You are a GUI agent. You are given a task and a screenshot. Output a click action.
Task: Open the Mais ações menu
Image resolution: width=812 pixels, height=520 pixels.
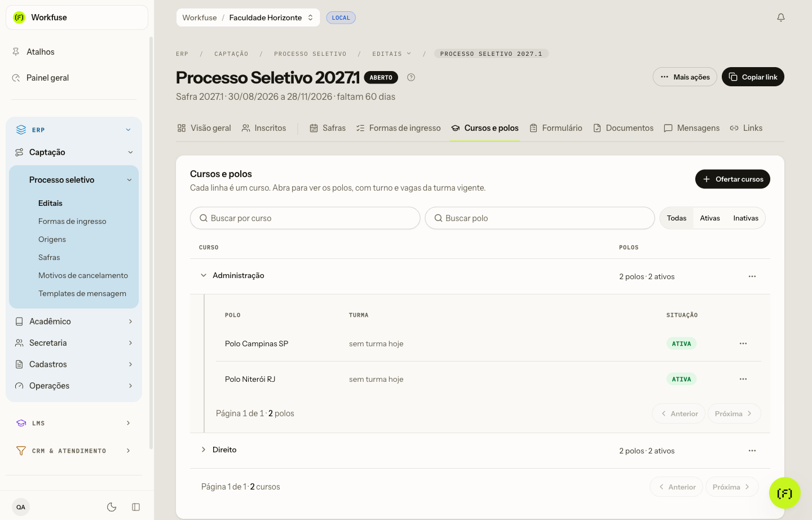[x=685, y=77]
